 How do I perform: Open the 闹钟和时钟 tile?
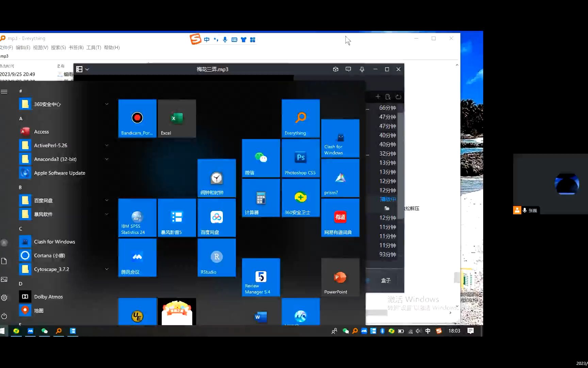(x=217, y=178)
